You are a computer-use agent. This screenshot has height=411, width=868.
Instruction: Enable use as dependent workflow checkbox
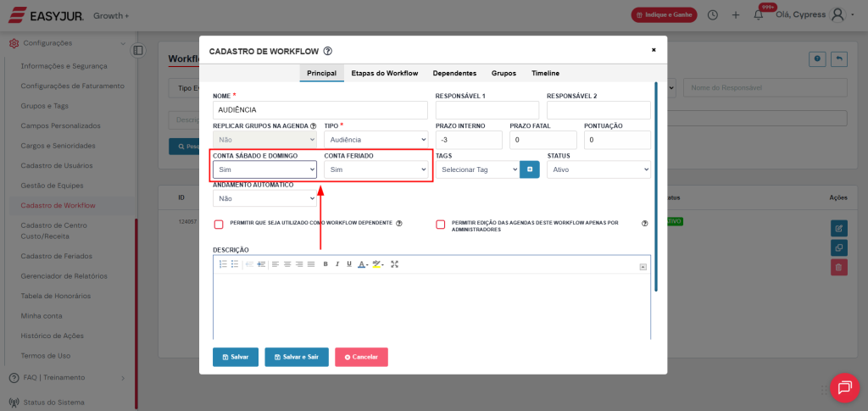pos(219,225)
